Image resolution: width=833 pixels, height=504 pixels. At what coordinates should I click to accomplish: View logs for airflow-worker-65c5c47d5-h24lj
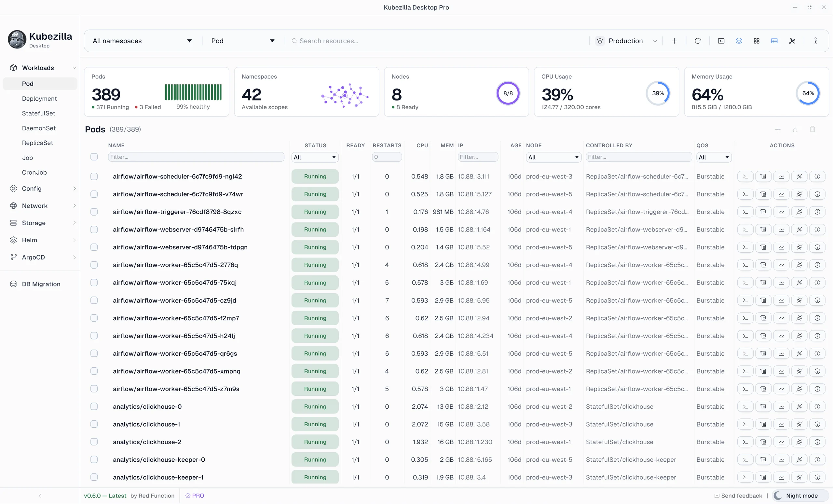(x=763, y=336)
